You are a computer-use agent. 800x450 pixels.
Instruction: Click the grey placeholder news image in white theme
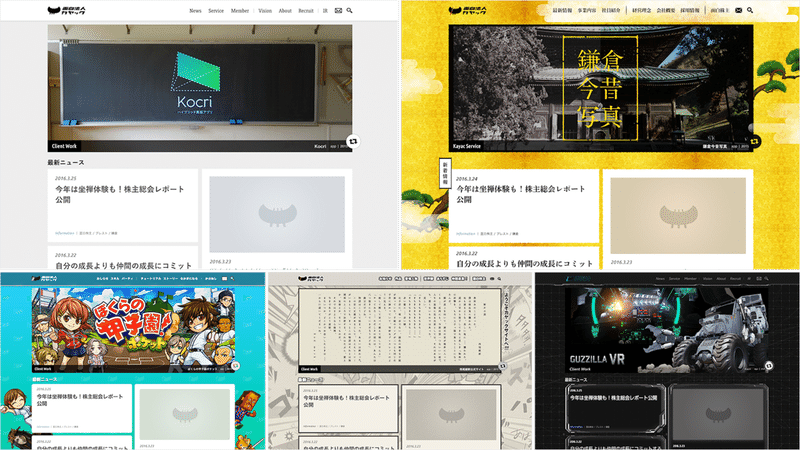277,214
